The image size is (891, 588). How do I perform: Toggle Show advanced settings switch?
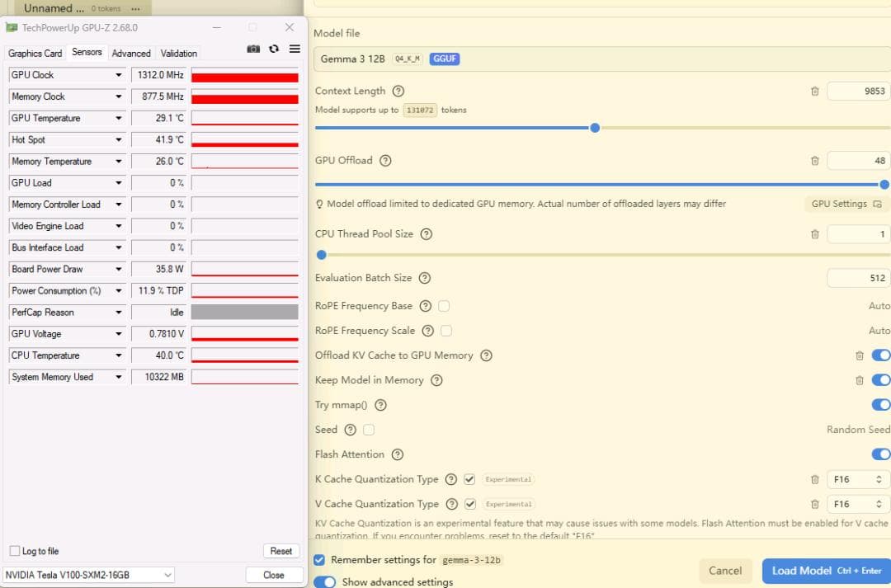tap(324, 582)
